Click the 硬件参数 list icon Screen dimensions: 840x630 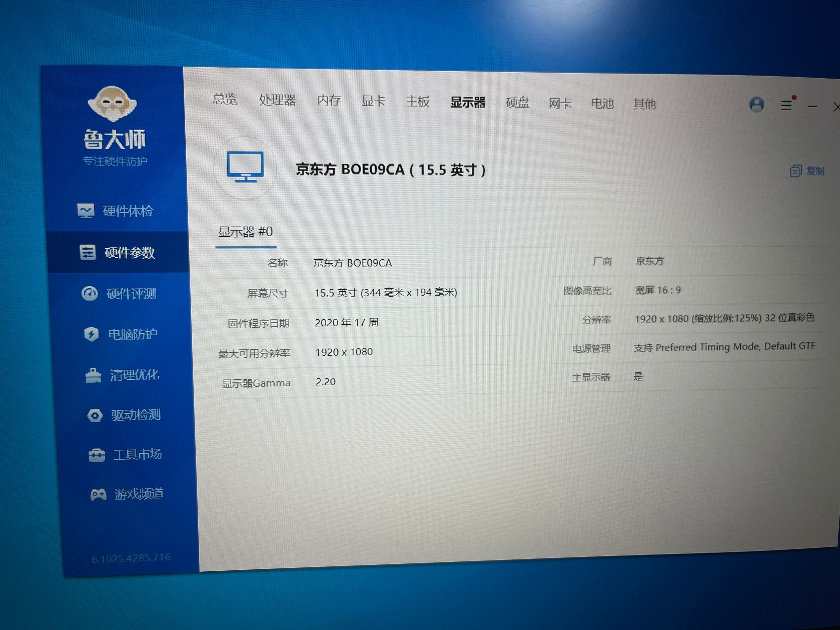pos(88,252)
